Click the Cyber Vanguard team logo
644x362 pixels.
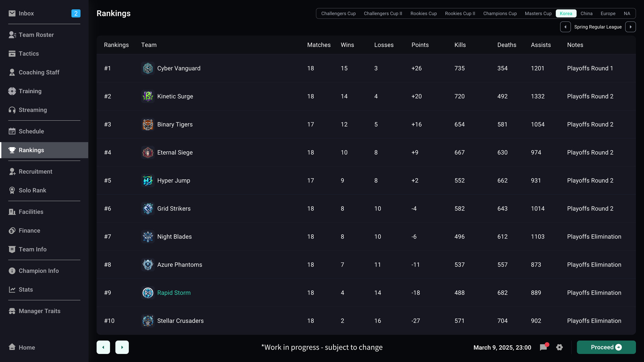point(148,68)
